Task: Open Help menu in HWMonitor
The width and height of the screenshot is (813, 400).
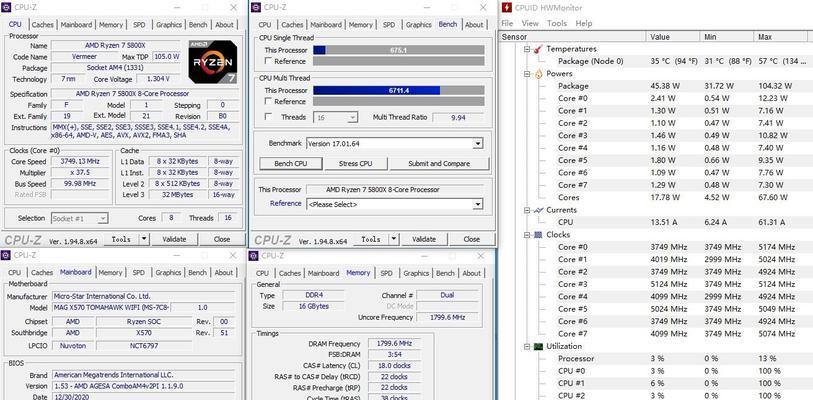Action: point(584,23)
